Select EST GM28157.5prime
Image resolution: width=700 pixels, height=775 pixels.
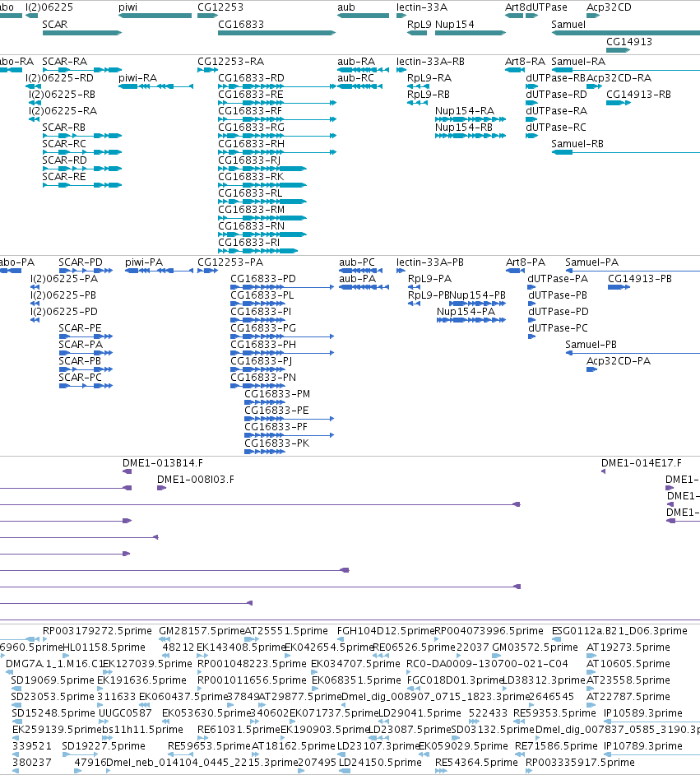165,639
